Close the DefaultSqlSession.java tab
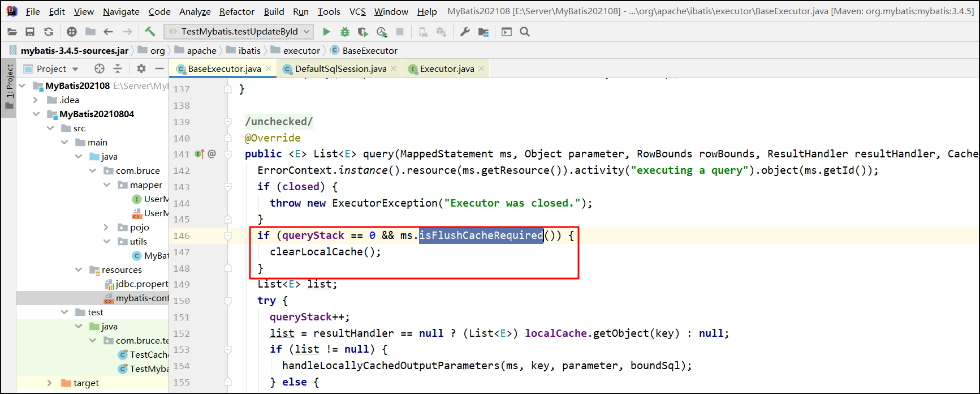The width and height of the screenshot is (980, 394). coord(394,68)
